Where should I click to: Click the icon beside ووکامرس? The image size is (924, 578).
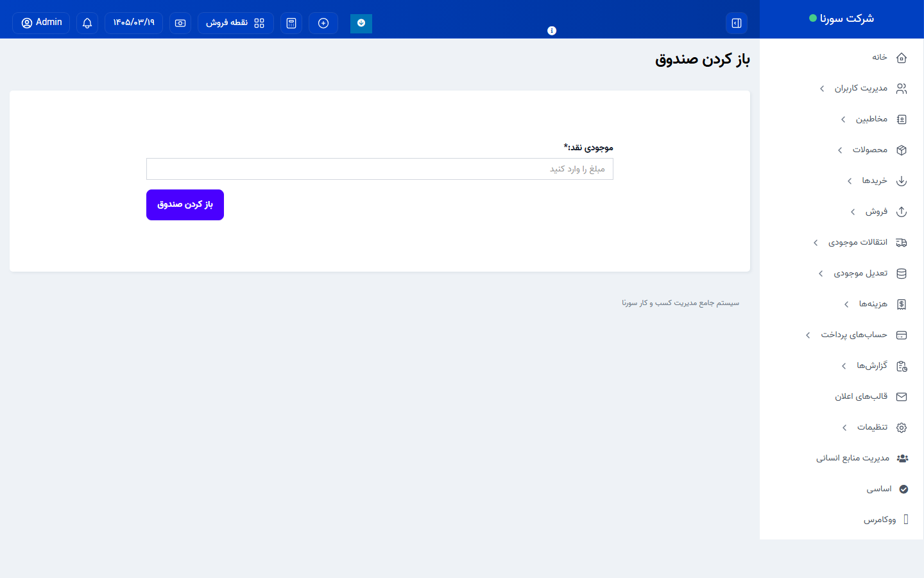[906, 520]
